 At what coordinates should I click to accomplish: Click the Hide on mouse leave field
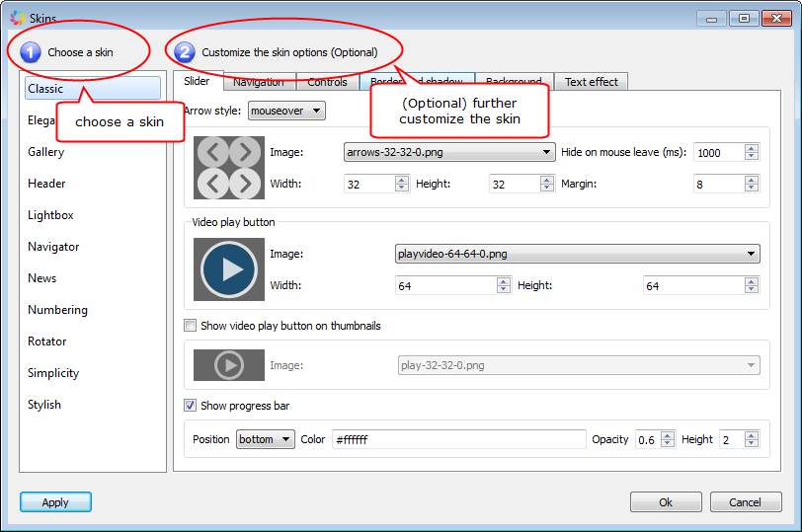[719, 152]
